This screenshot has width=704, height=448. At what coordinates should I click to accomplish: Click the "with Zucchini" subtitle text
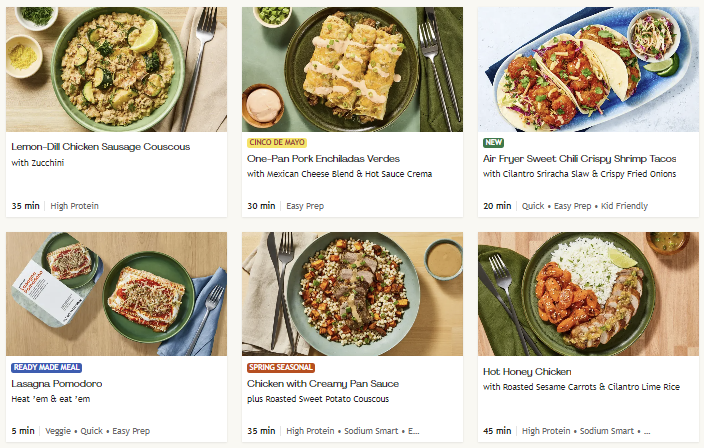pos(37,163)
